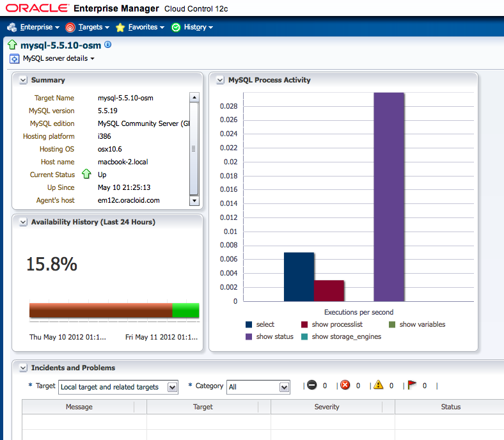Click the Critical incidents red X icon
Screen dimensions: 504x440
coord(345,385)
